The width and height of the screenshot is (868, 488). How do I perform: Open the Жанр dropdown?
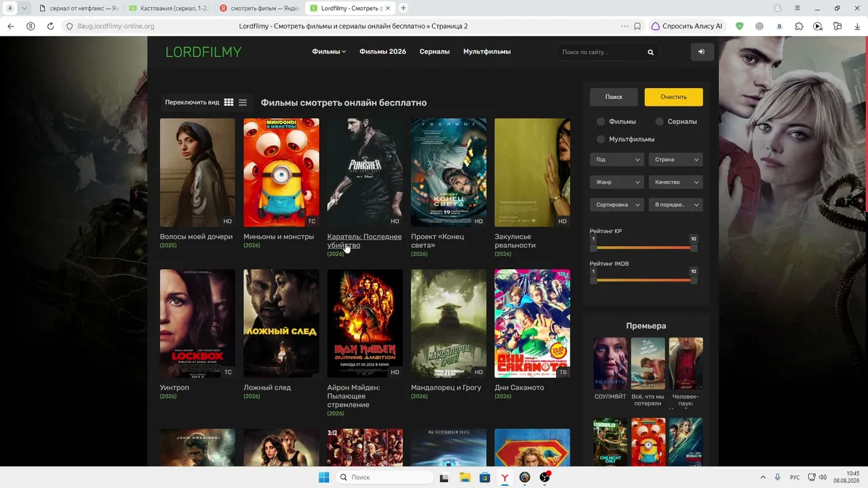pyautogui.click(x=616, y=182)
